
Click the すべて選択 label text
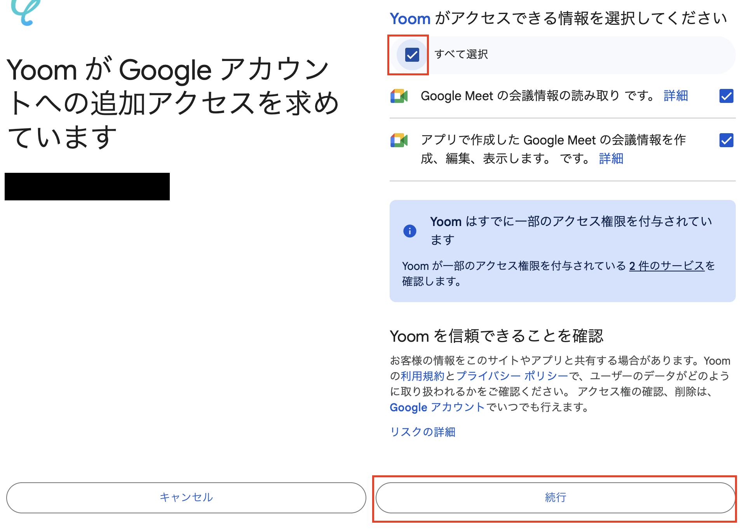point(461,54)
